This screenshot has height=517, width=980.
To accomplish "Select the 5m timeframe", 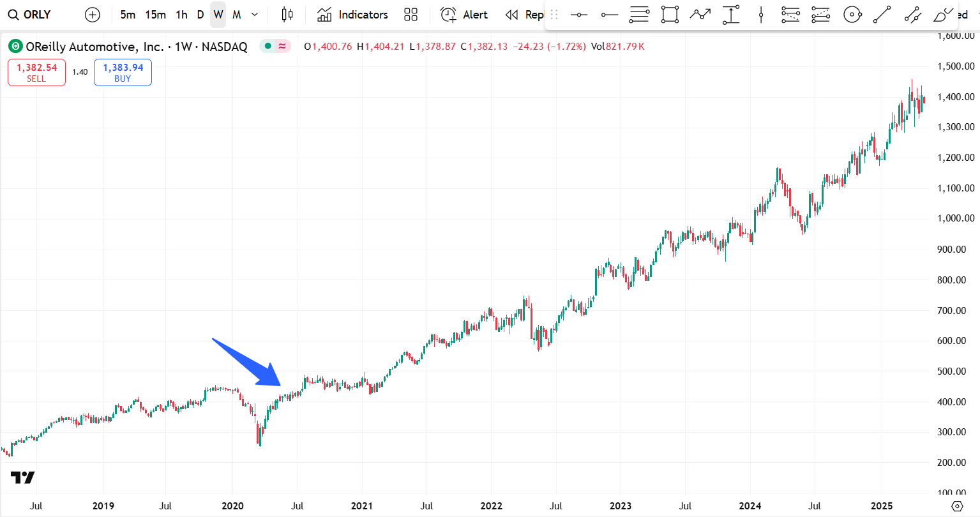I will [128, 14].
